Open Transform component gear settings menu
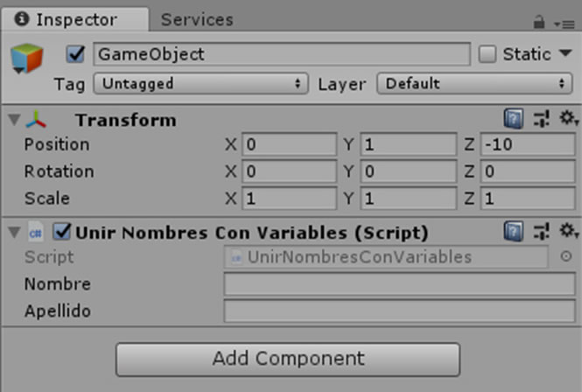The height and width of the screenshot is (392, 582). click(568, 118)
